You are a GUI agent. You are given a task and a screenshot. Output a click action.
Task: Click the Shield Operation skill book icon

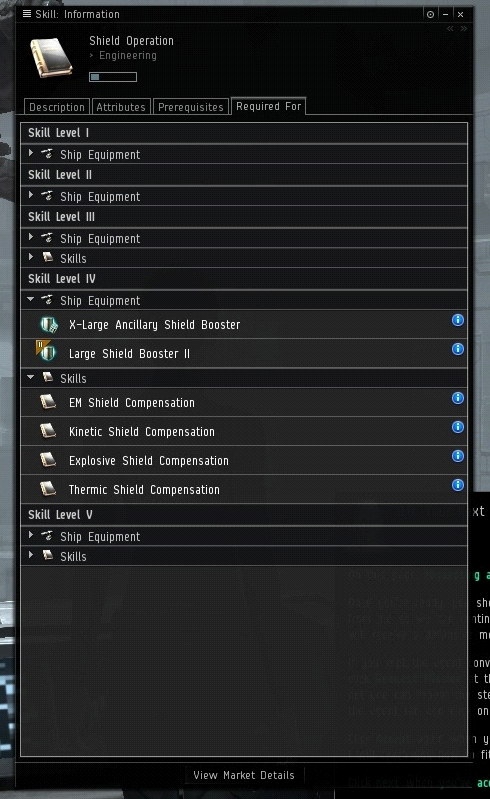(51, 58)
